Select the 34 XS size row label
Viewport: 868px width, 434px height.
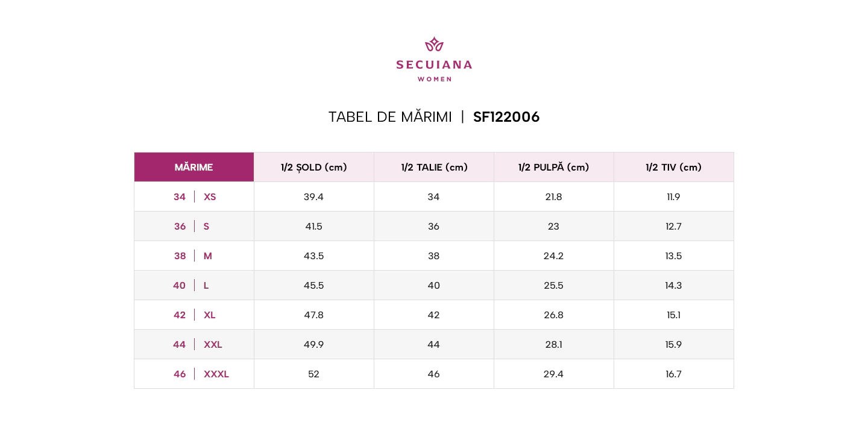click(x=194, y=197)
